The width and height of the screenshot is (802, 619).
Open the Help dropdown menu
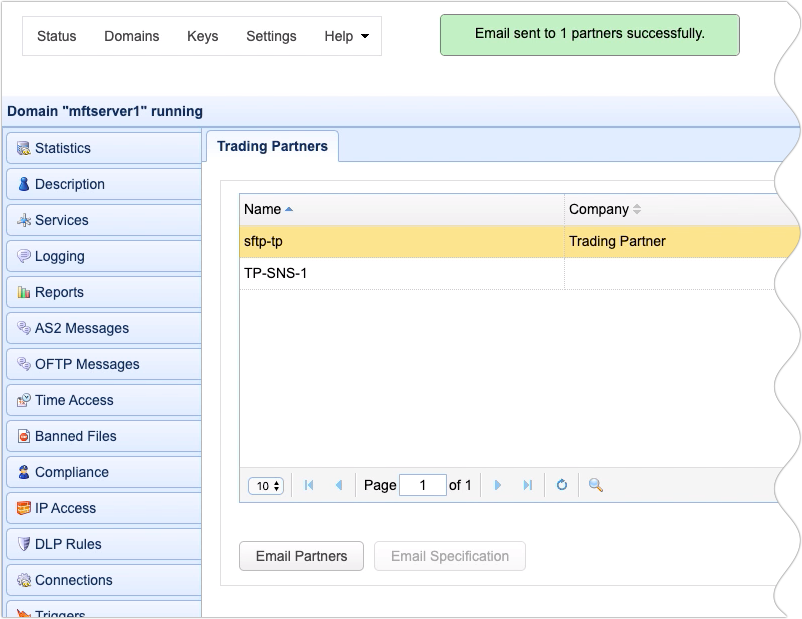tap(345, 36)
